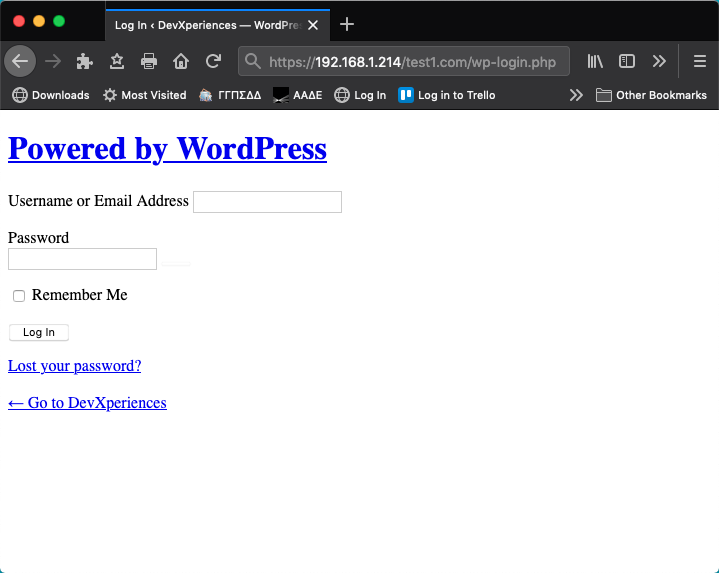
Task: Follow the Go to DevXperiences link
Action: click(87, 402)
